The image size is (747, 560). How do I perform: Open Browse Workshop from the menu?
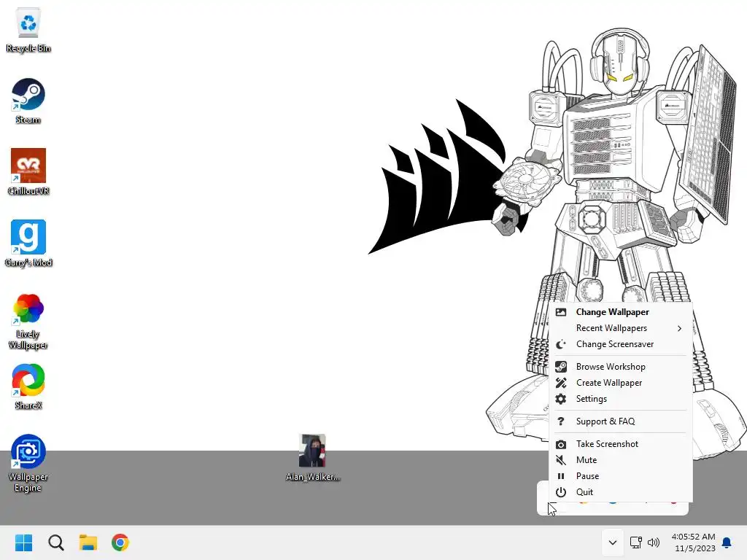[620, 367]
